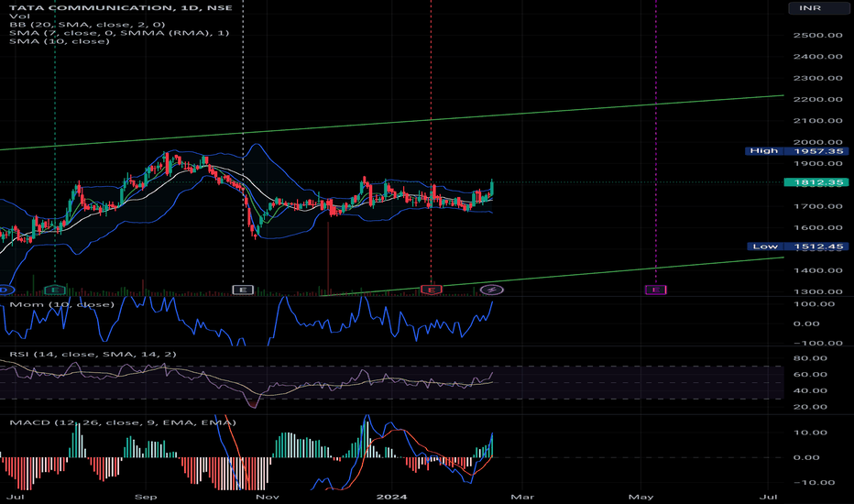Image resolution: width=854 pixels, height=504 pixels.
Task: Click the 2400.00 price axis value
Action: tap(818, 57)
